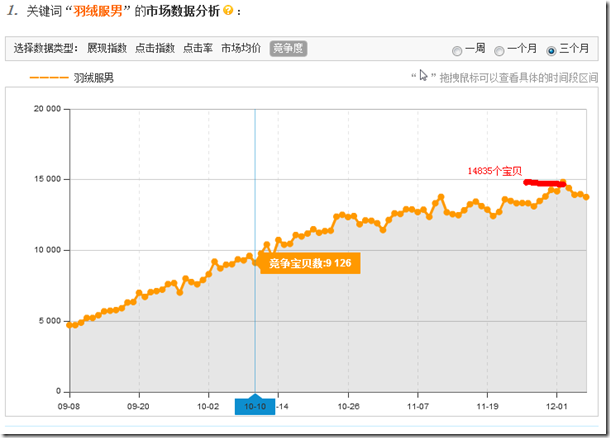Click the first data point at the line's left end

pyautogui.click(x=69, y=325)
